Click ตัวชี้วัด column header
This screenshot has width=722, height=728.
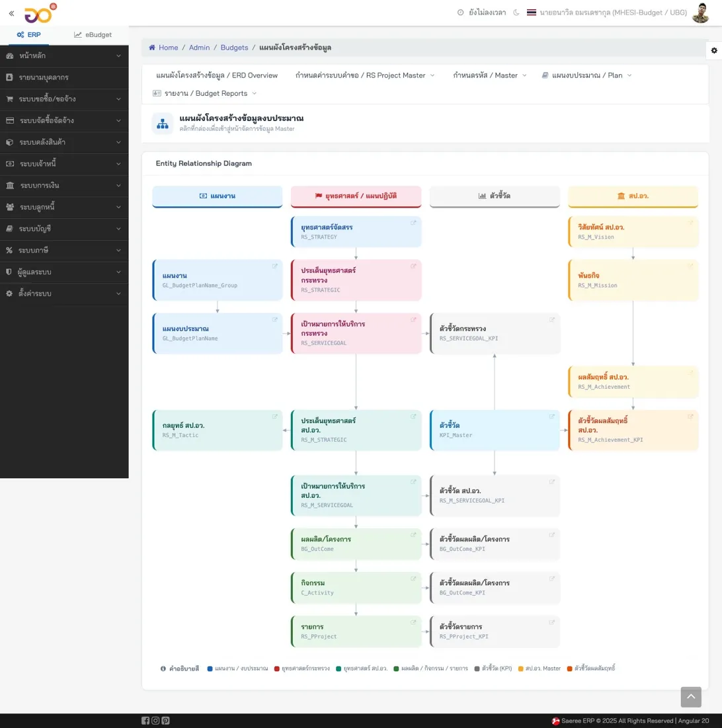pos(495,196)
